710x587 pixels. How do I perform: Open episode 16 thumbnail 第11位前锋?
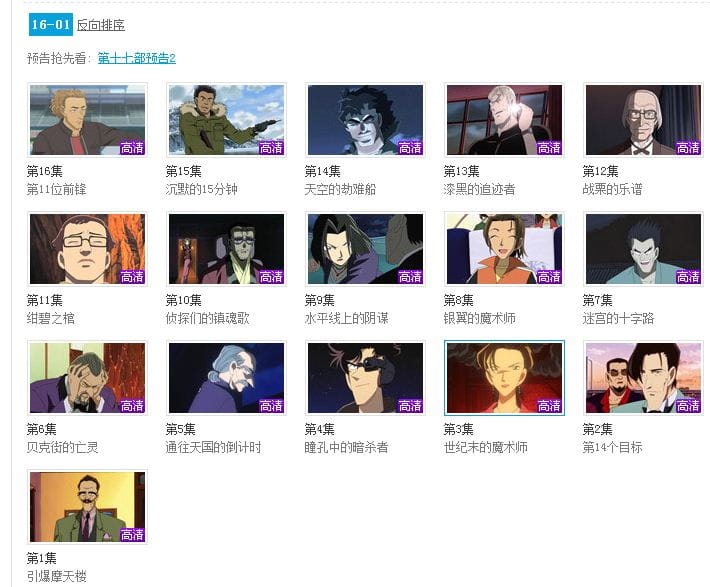(x=87, y=120)
